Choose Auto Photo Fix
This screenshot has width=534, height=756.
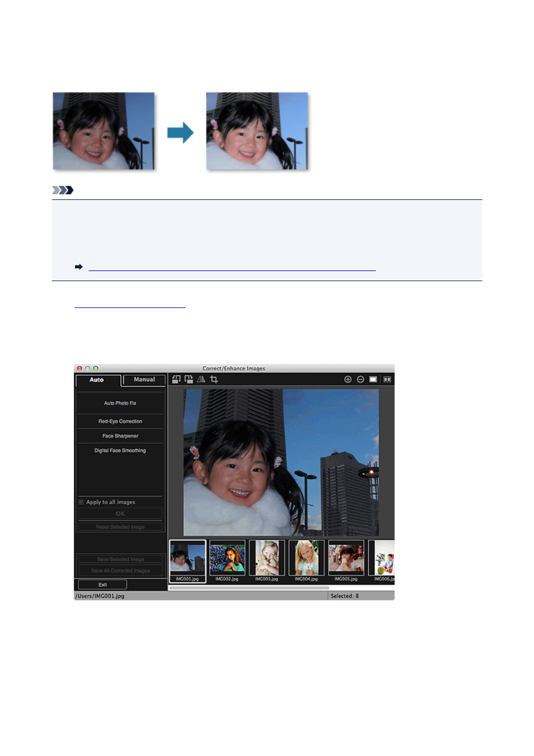pos(120,403)
